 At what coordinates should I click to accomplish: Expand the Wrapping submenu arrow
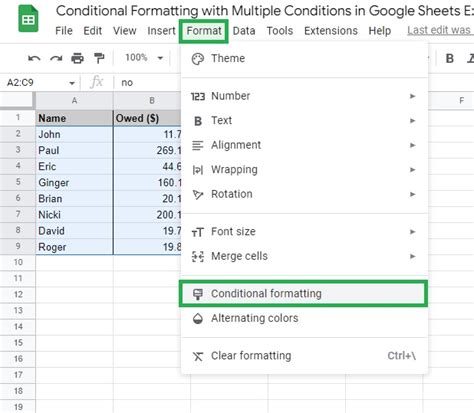413,170
